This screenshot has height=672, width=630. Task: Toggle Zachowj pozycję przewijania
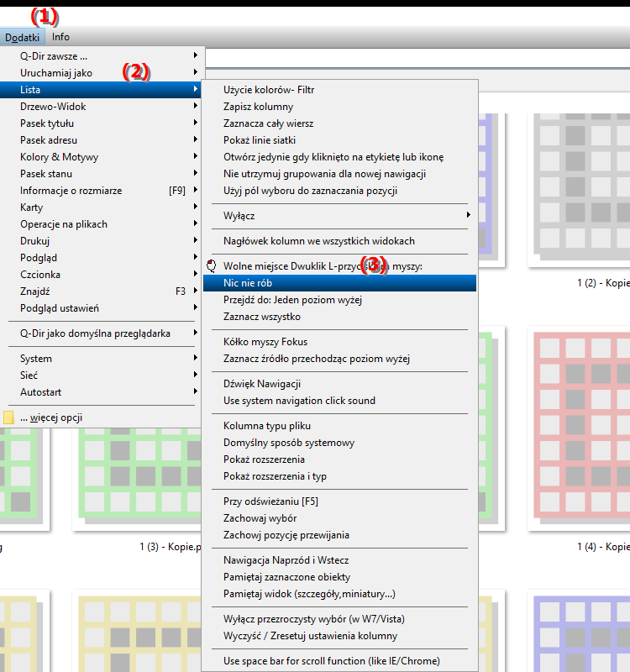point(339,535)
